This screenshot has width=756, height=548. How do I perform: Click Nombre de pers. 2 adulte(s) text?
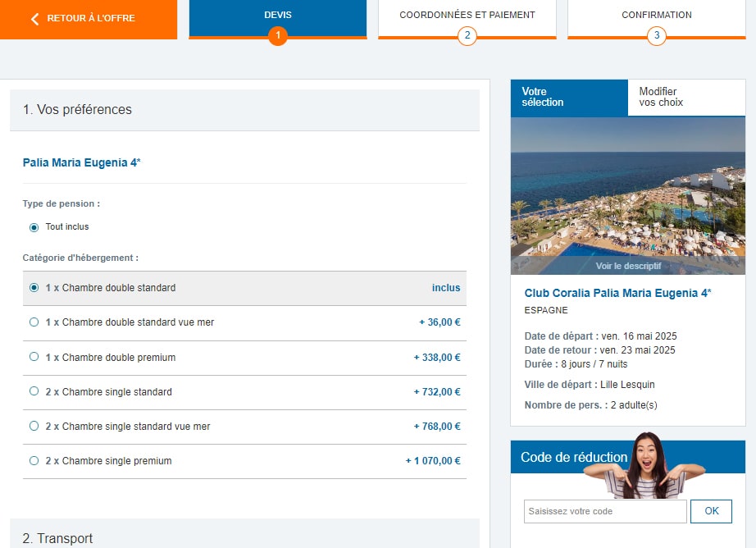(590, 405)
